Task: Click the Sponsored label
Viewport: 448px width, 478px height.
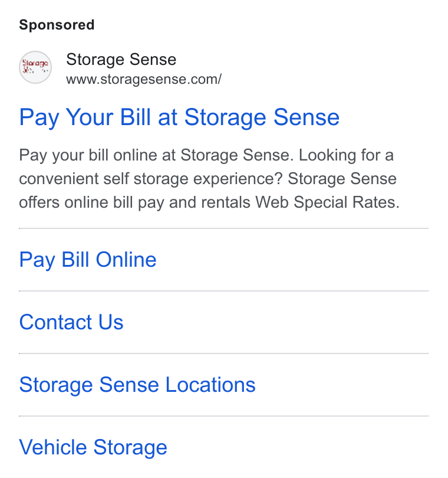Action: click(x=57, y=25)
